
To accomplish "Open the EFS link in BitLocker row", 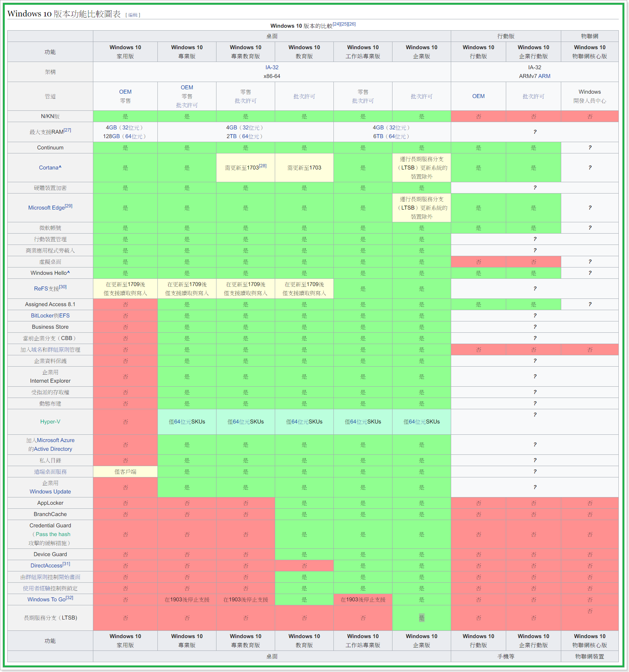I will tap(65, 316).
